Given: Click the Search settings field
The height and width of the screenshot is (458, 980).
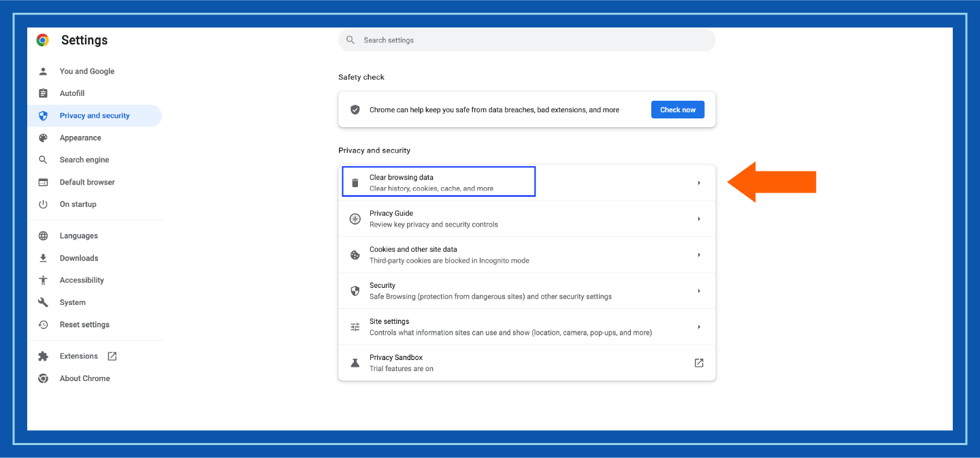Looking at the screenshot, I should pyautogui.click(x=526, y=39).
